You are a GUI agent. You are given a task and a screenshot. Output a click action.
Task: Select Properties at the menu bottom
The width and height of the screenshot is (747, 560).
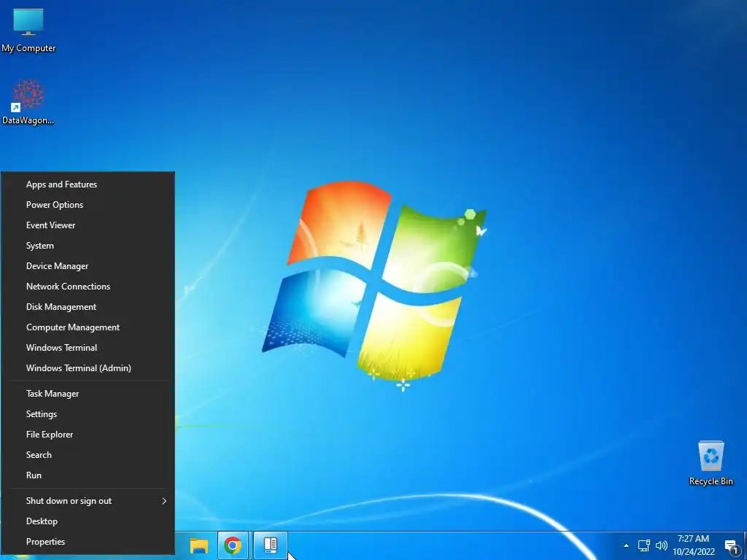pos(88,542)
